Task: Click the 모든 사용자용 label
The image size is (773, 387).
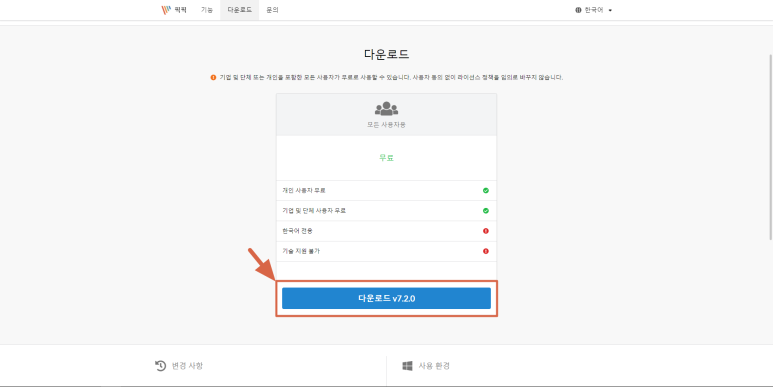Action: click(386, 125)
